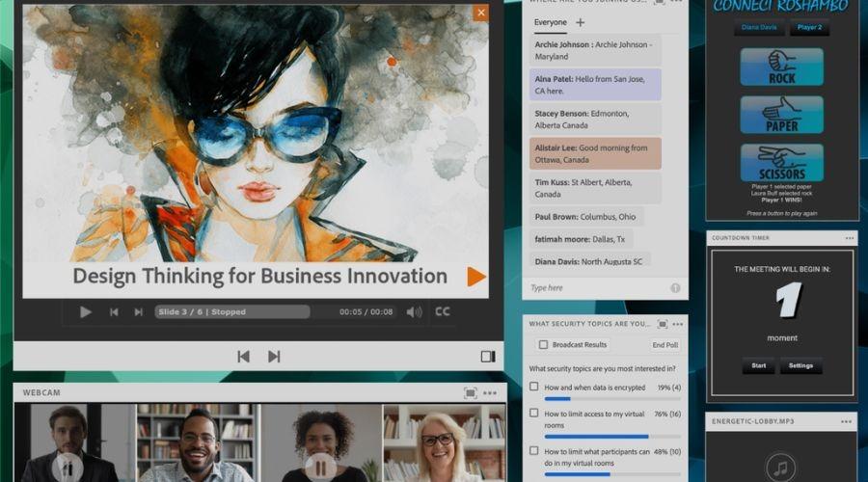Open the top chat pod options menu
The width and height of the screenshot is (868, 482).
(676, 2)
